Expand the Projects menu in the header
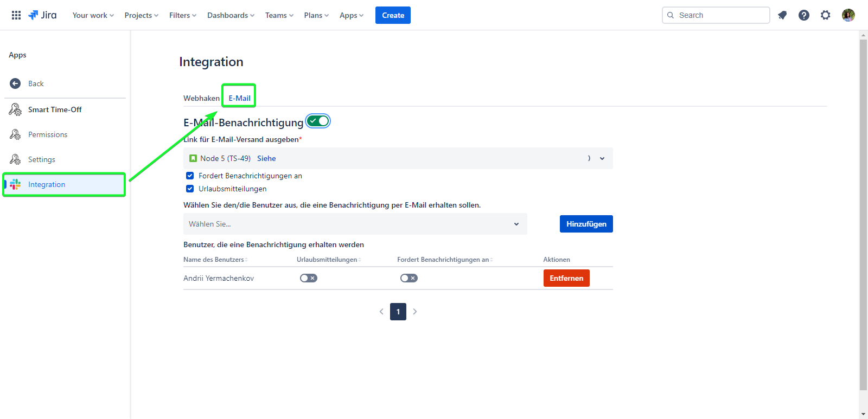Viewport: 868px width, 419px height. 141,15
